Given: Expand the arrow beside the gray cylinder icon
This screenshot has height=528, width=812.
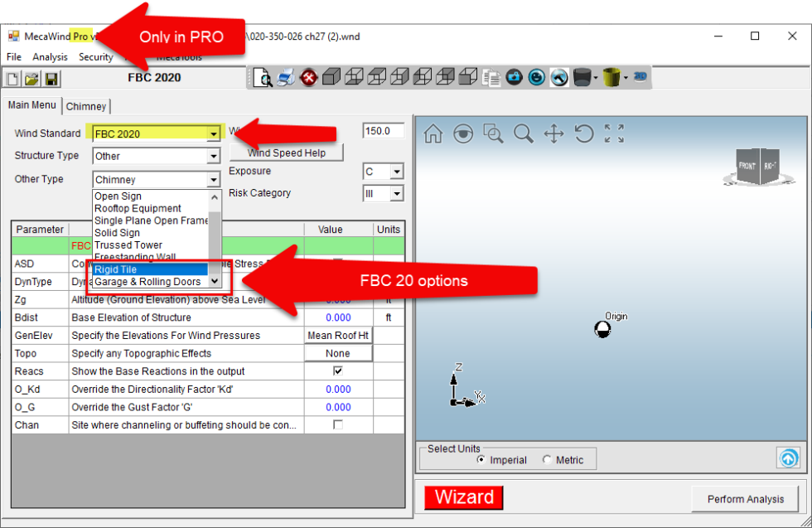Looking at the screenshot, I should [596, 78].
